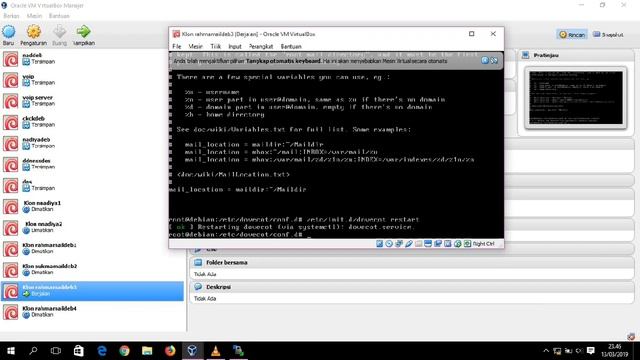
Task: Open Mesin menu in VirtualBox Manager
Action: [34, 16]
